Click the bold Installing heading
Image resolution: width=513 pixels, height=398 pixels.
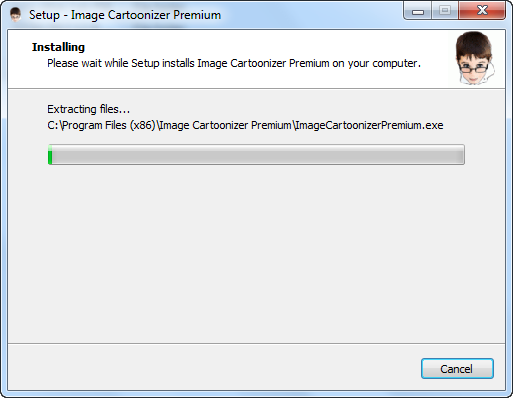[58, 47]
